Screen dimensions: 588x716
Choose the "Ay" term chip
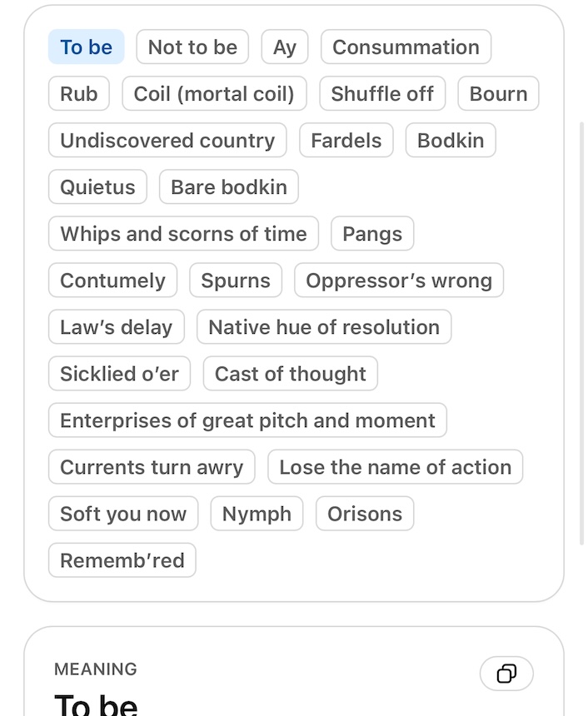click(x=285, y=47)
